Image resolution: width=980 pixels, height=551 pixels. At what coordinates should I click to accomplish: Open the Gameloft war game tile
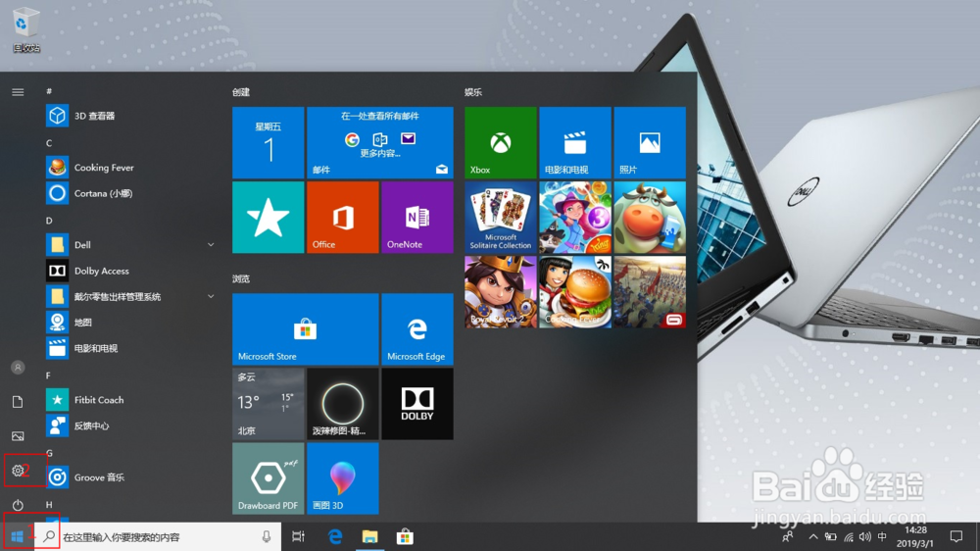tap(650, 292)
